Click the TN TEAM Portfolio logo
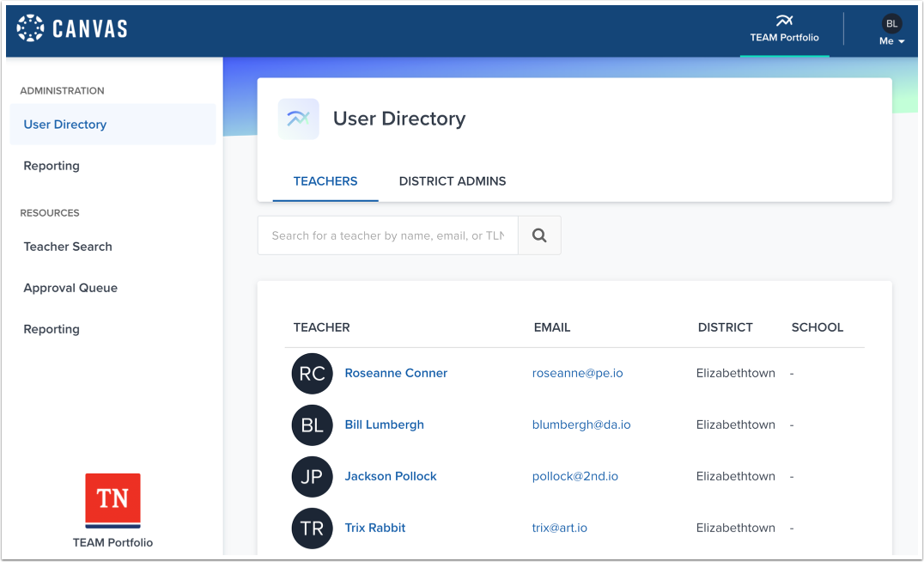 112,499
